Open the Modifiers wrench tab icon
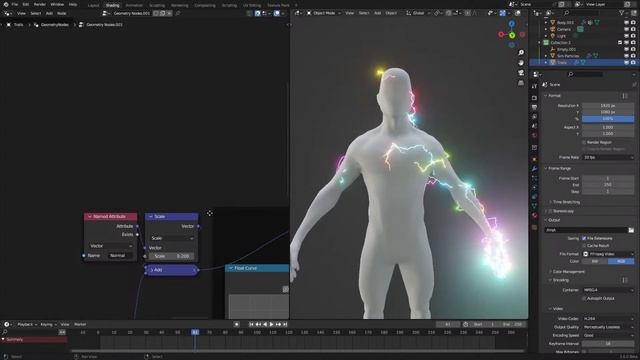The height and width of the screenshot is (360, 640). [534, 169]
